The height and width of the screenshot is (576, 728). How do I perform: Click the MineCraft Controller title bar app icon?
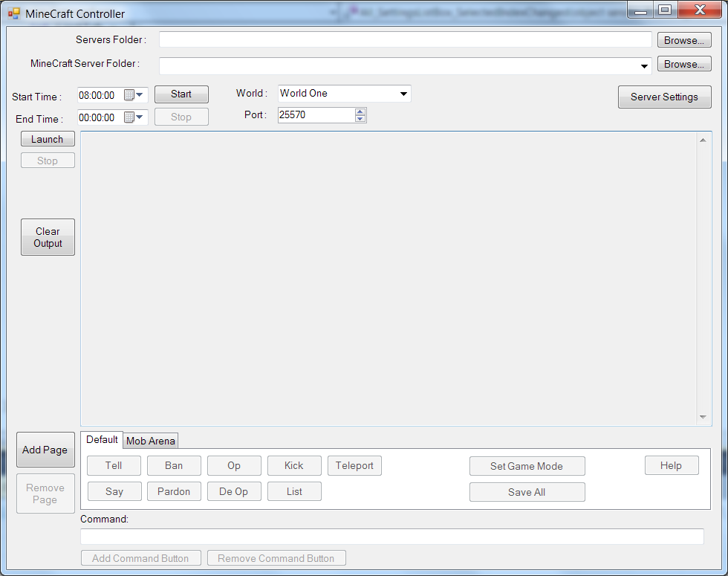click(14, 13)
